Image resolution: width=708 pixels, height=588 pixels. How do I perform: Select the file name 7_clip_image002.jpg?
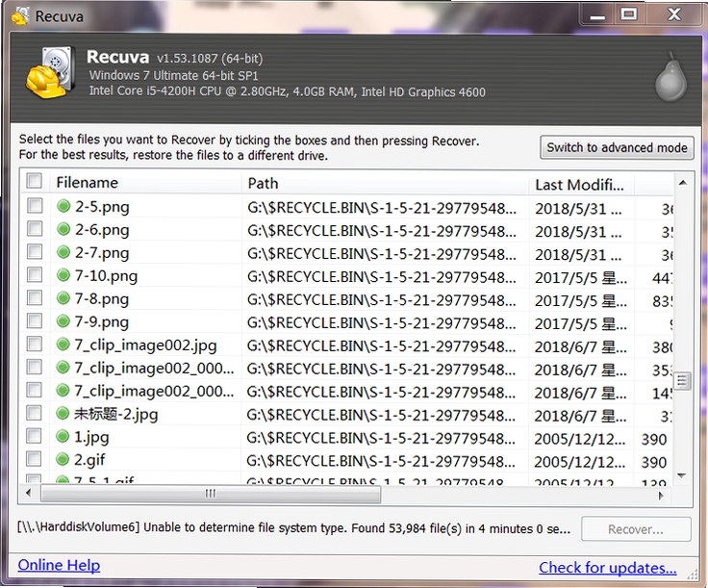coord(145,345)
